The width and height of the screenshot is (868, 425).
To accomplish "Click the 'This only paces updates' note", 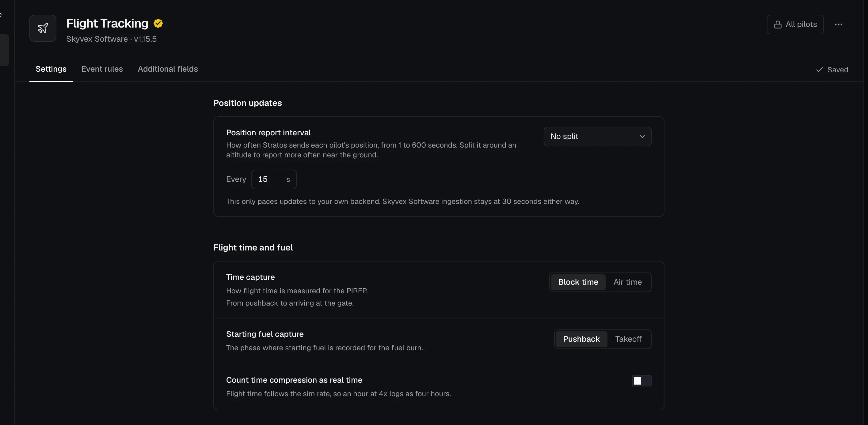I will coord(403,201).
